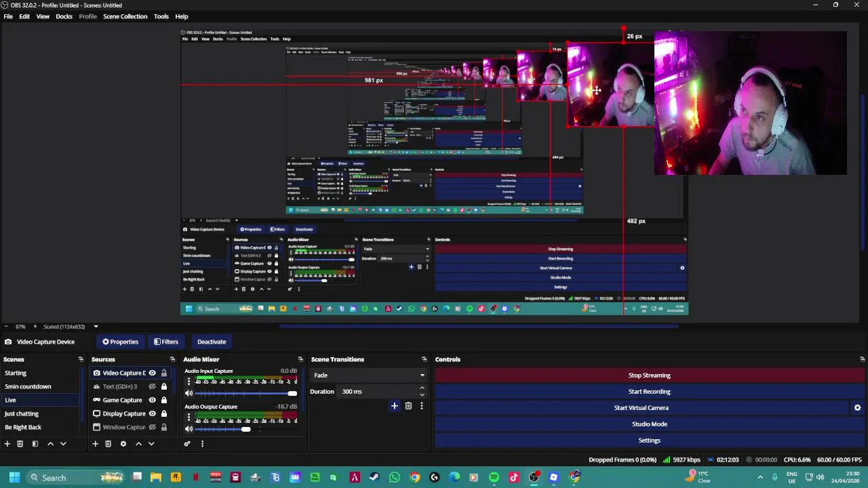Image resolution: width=868 pixels, height=488 pixels.
Task: Toggle lock on Text (GDI+) 3 source
Action: (x=163, y=386)
